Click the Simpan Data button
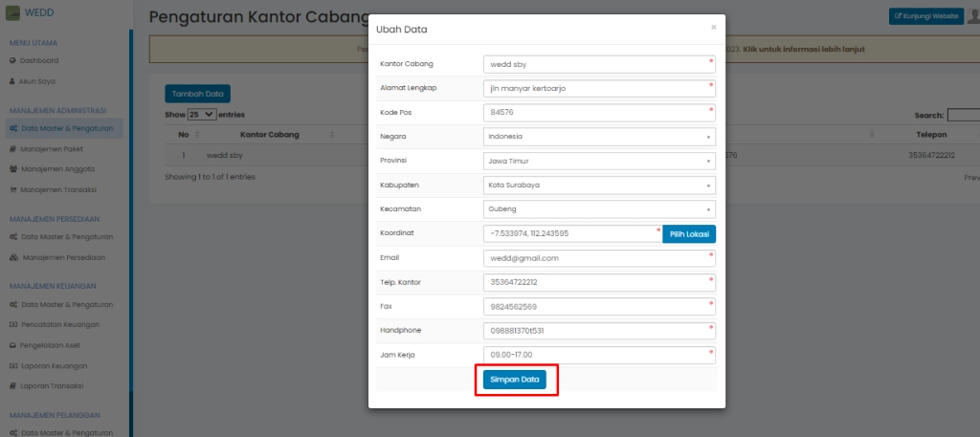The height and width of the screenshot is (437, 980). pos(513,380)
